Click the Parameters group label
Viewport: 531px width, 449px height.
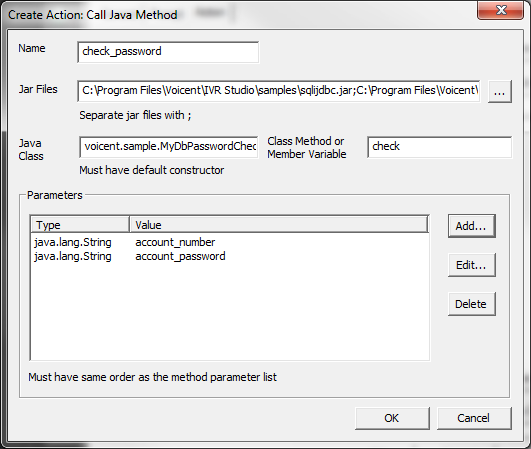[55, 195]
